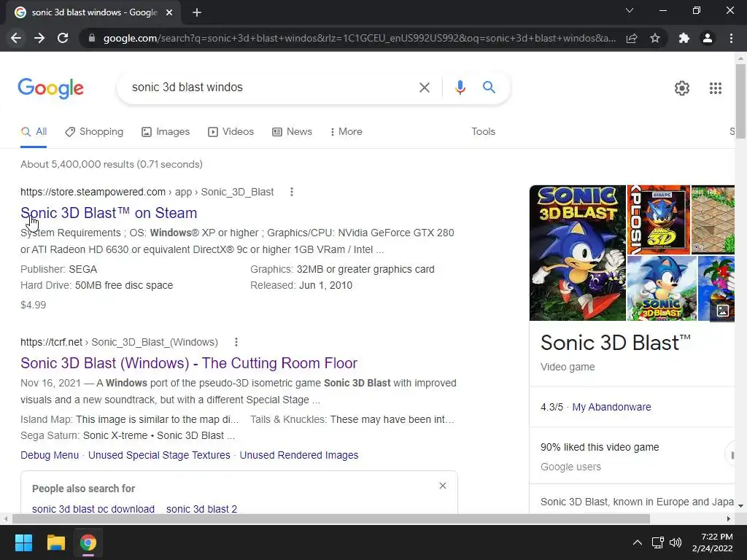This screenshot has width=747, height=560.
Task: Open Unused Rendered Images link
Action: (x=298, y=455)
